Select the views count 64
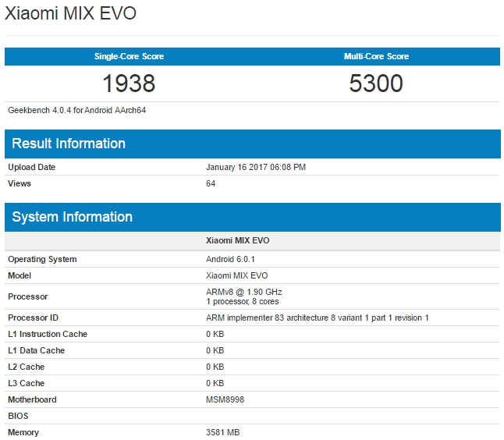Viewport: 504px width, 440px height. point(211,183)
